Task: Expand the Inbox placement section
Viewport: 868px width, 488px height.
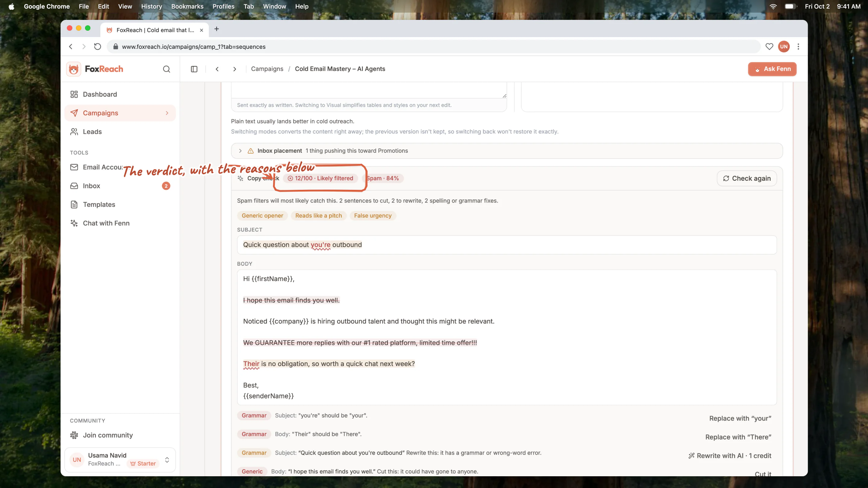Action: (x=507, y=151)
